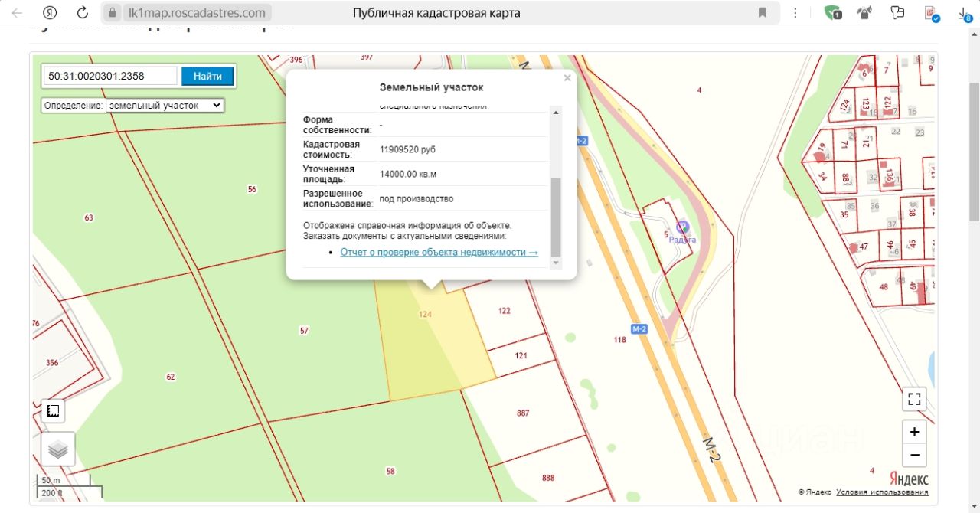Click the popup's vertical scrollbar
The image size is (980, 513).
tap(556, 217)
